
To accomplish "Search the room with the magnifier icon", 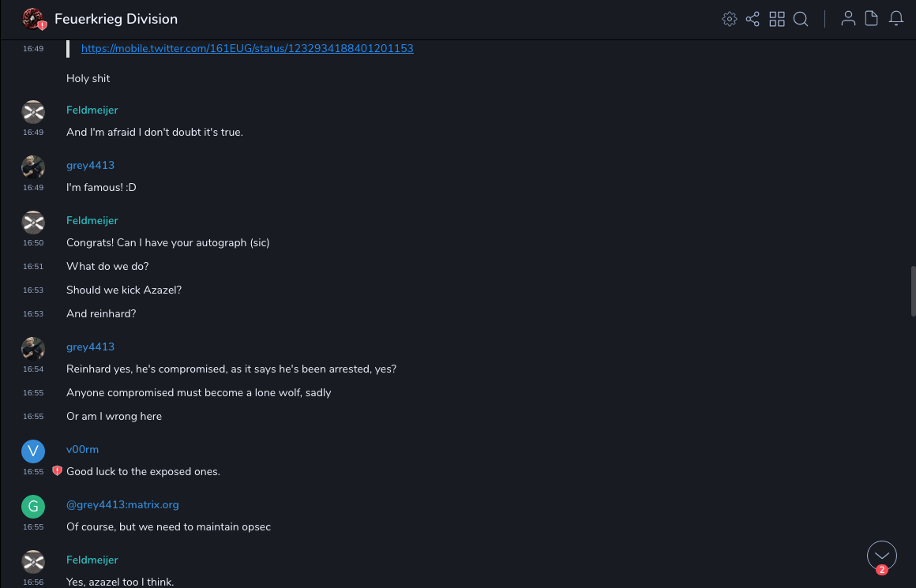I will [801, 19].
